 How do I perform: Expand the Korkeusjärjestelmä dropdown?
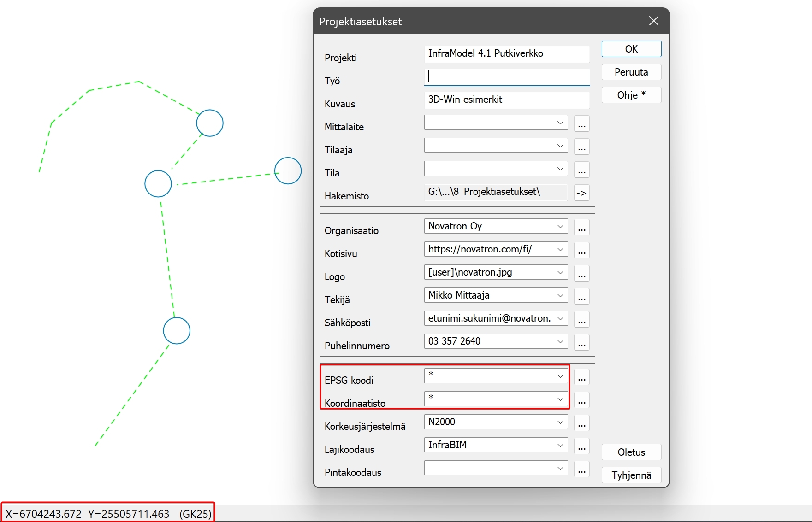point(560,422)
